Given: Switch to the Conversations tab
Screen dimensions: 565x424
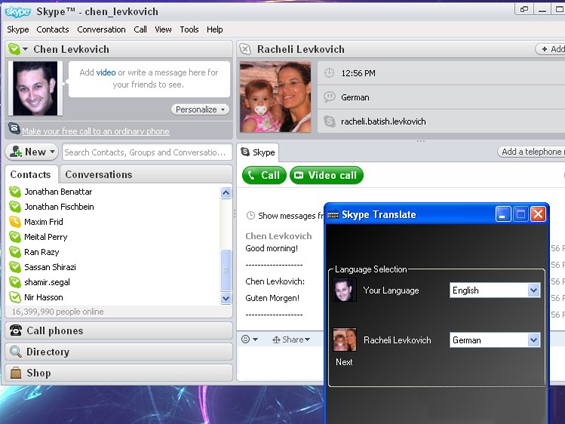Looking at the screenshot, I should [99, 174].
